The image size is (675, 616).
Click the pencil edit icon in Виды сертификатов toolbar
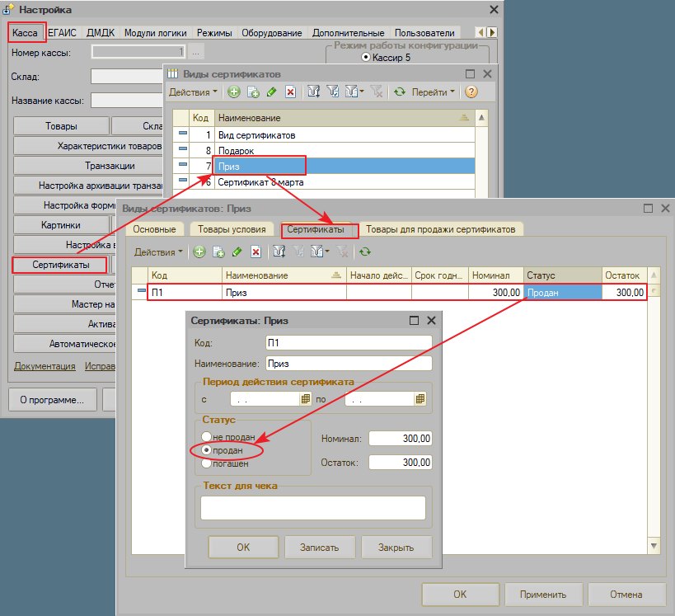pos(272,92)
